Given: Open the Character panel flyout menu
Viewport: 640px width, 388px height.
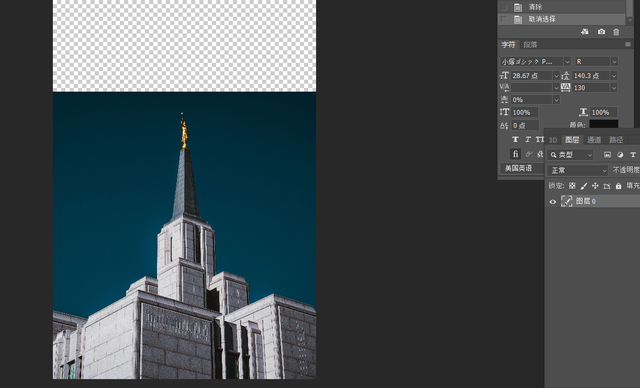Looking at the screenshot, I should [x=628, y=44].
